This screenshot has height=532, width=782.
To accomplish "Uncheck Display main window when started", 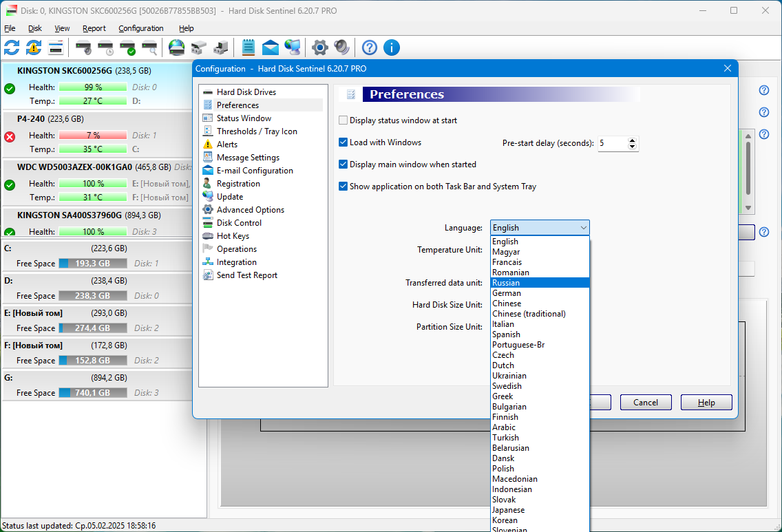I will pyautogui.click(x=344, y=164).
